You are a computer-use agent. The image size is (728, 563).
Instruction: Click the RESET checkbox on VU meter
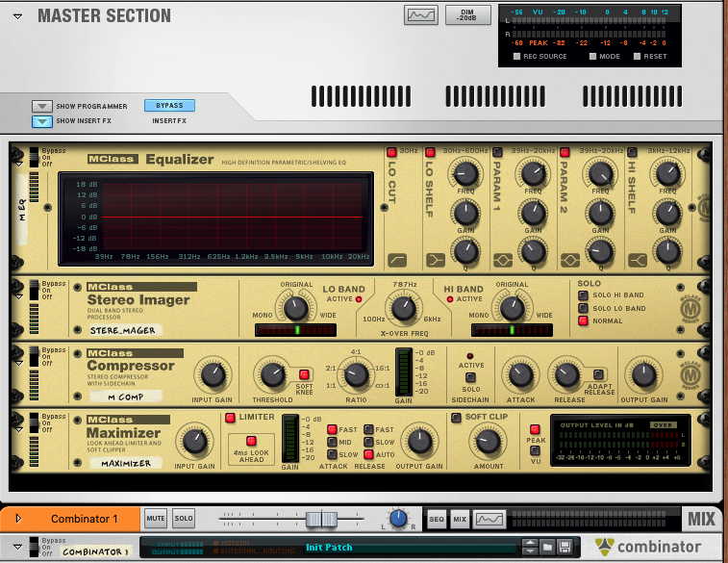pyautogui.click(x=637, y=56)
